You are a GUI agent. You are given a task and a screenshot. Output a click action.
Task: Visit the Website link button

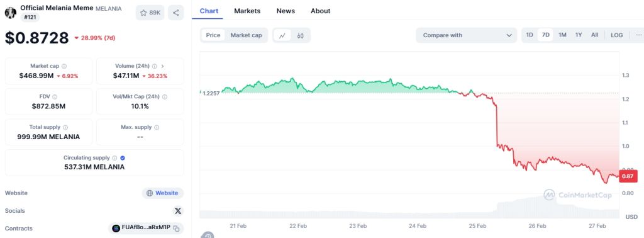(163, 193)
